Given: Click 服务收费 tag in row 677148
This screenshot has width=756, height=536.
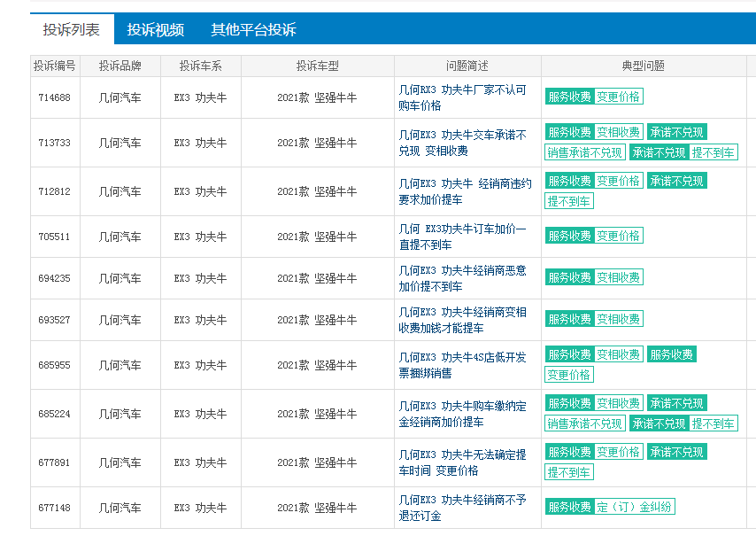Looking at the screenshot, I should pyautogui.click(x=570, y=507).
